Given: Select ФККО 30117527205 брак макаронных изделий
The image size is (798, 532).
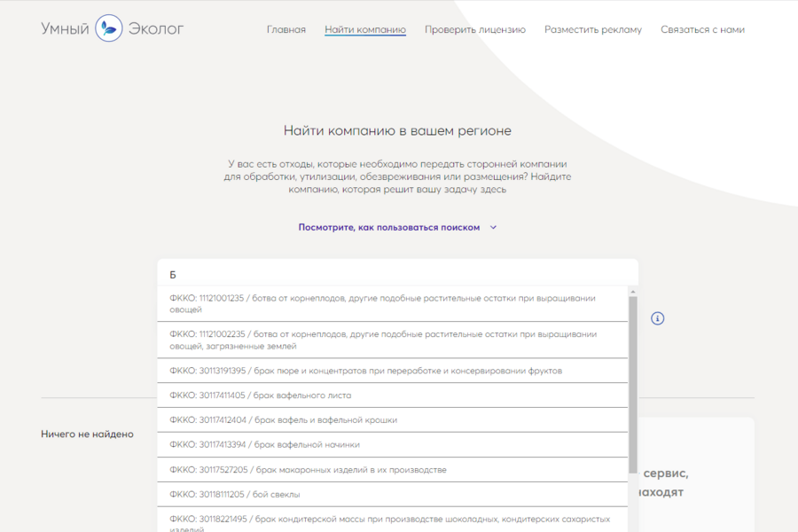Looking at the screenshot, I should (393, 469).
